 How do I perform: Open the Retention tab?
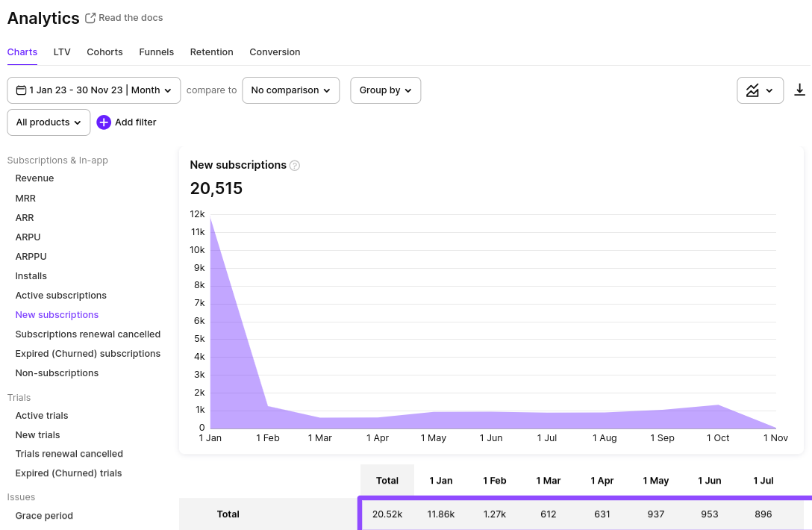pyautogui.click(x=211, y=52)
